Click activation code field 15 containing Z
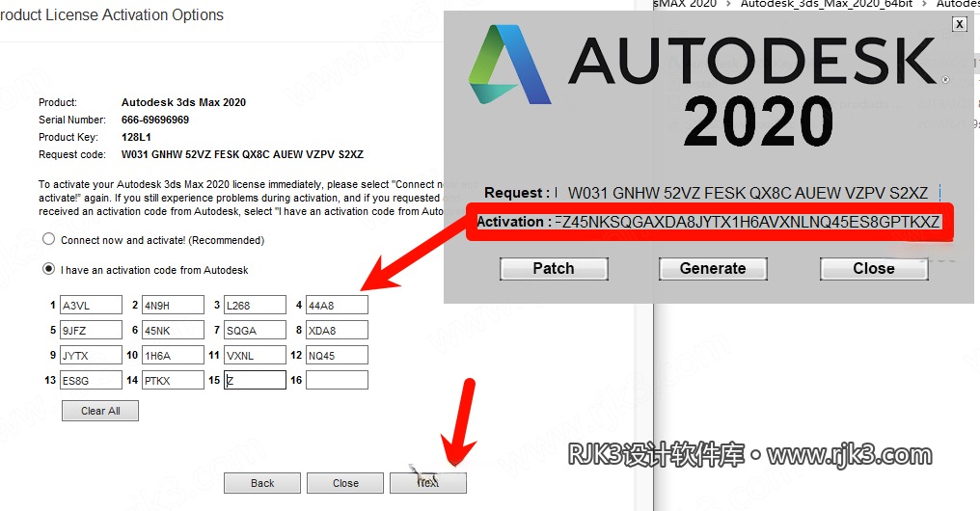The image size is (980, 511). [255, 380]
